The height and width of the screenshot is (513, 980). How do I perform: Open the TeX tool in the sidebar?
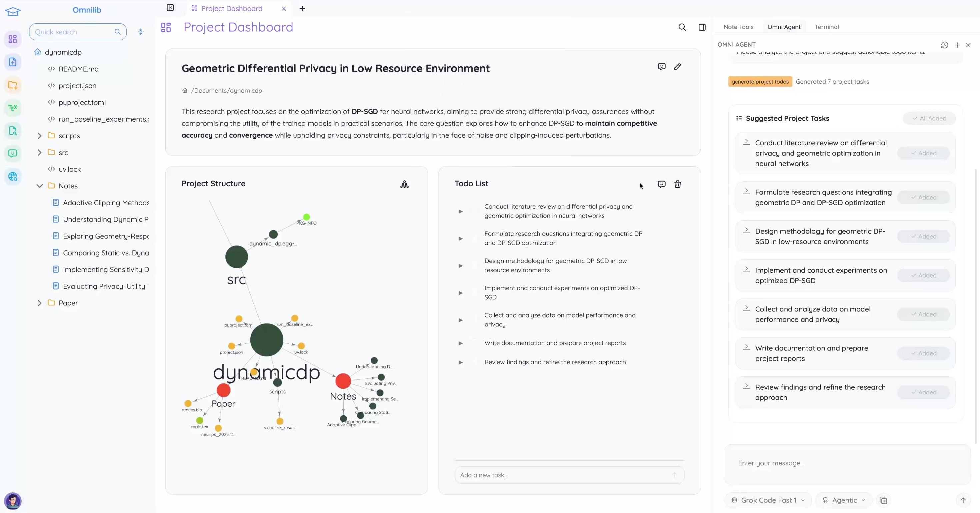[x=13, y=108]
